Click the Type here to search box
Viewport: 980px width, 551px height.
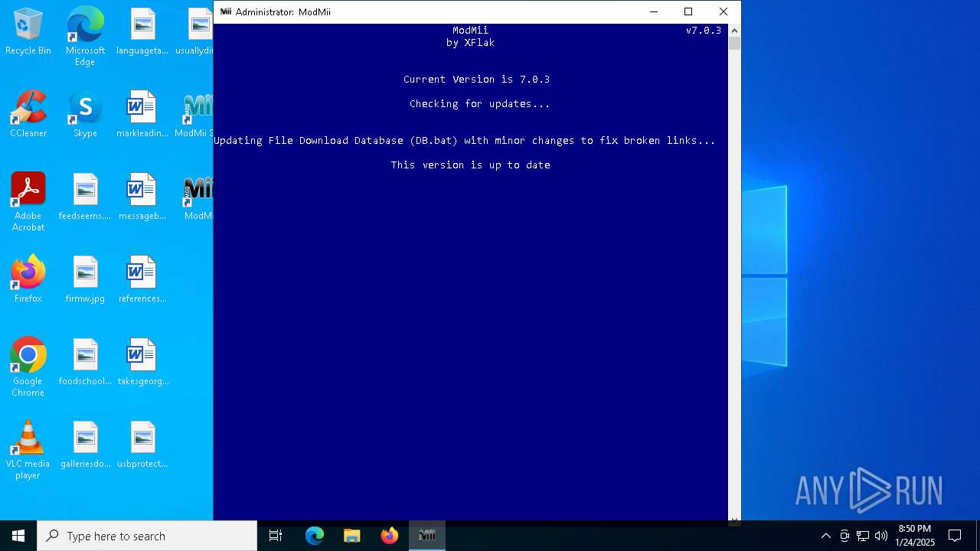(147, 536)
